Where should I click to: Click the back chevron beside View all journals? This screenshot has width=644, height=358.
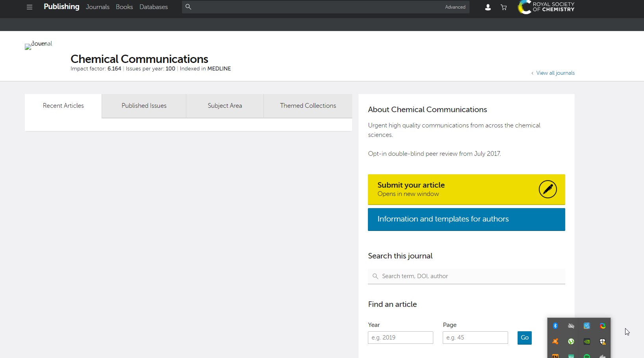coord(533,73)
